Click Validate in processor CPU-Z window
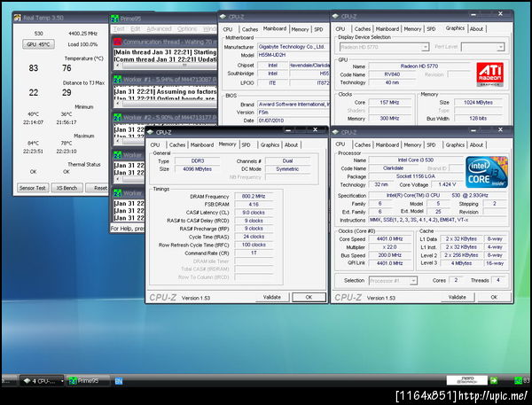The image size is (532, 405). tap(457, 297)
